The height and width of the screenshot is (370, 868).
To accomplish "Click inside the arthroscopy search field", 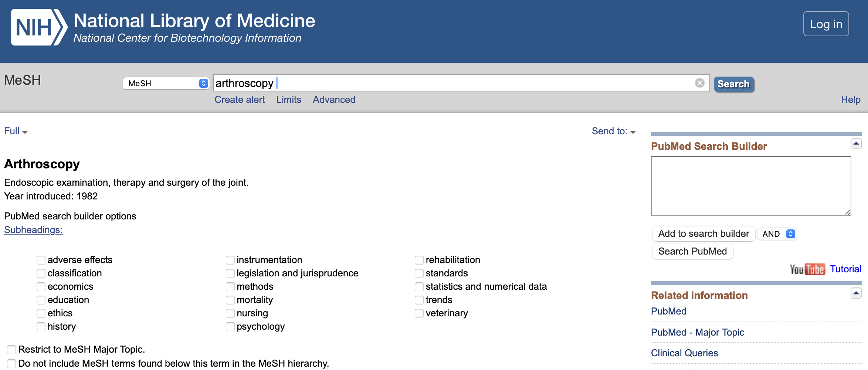I will [444, 83].
